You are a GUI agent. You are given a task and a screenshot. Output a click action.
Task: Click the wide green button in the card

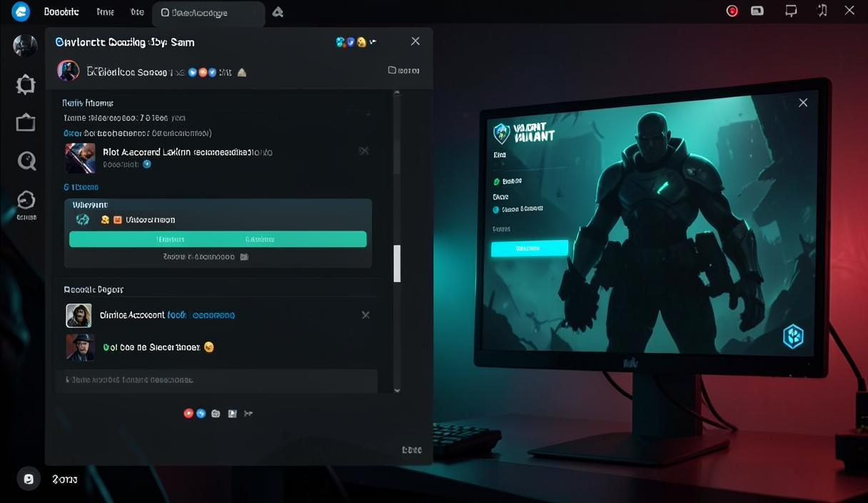click(x=218, y=239)
